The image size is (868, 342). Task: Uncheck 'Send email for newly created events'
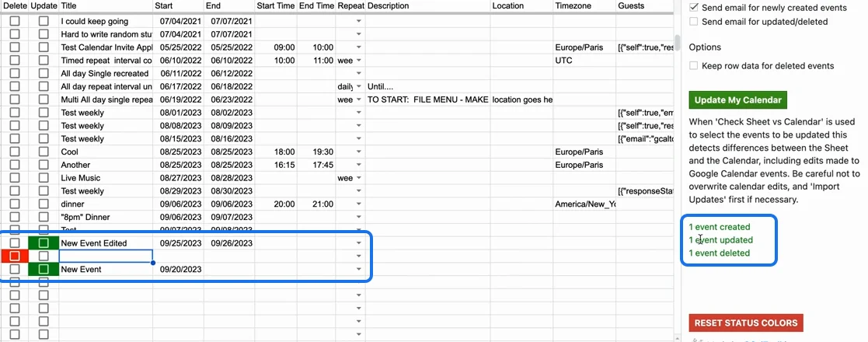pyautogui.click(x=694, y=8)
